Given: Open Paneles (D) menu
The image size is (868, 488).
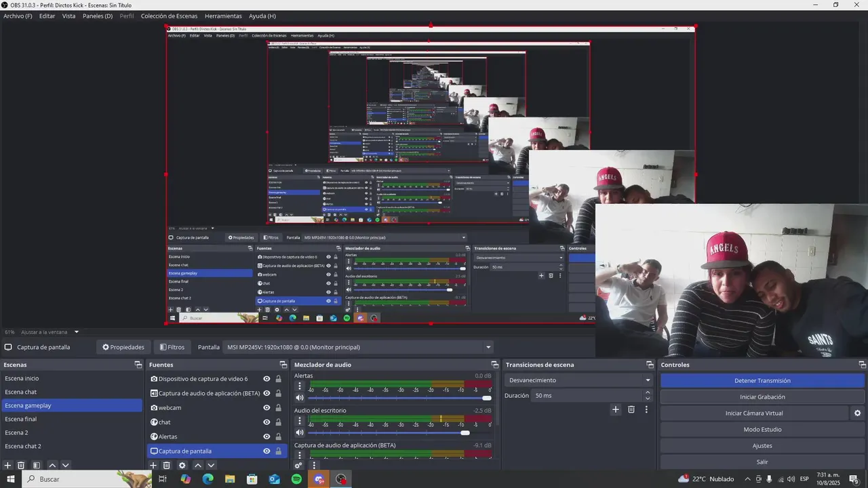Looking at the screenshot, I should coord(98,16).
